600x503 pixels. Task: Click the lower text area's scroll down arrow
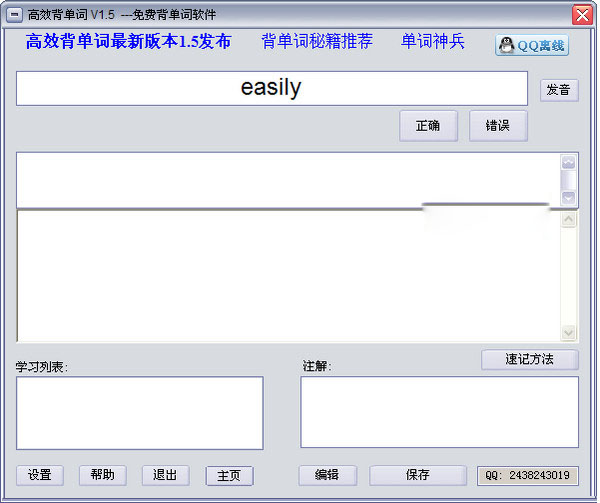(569, 333)
